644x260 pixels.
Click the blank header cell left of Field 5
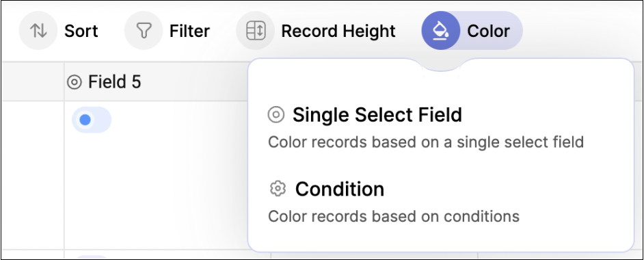pos(33,82)
